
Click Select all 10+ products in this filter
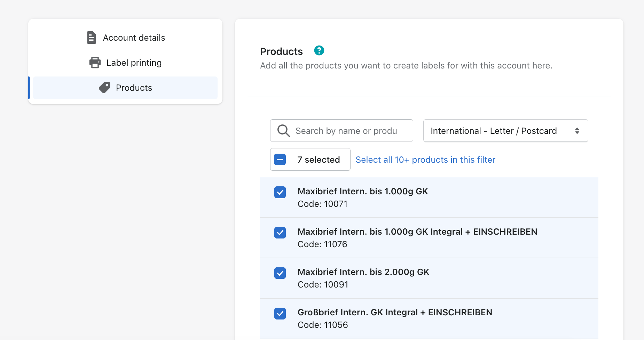pyautogui.click(x=425, y=160)
